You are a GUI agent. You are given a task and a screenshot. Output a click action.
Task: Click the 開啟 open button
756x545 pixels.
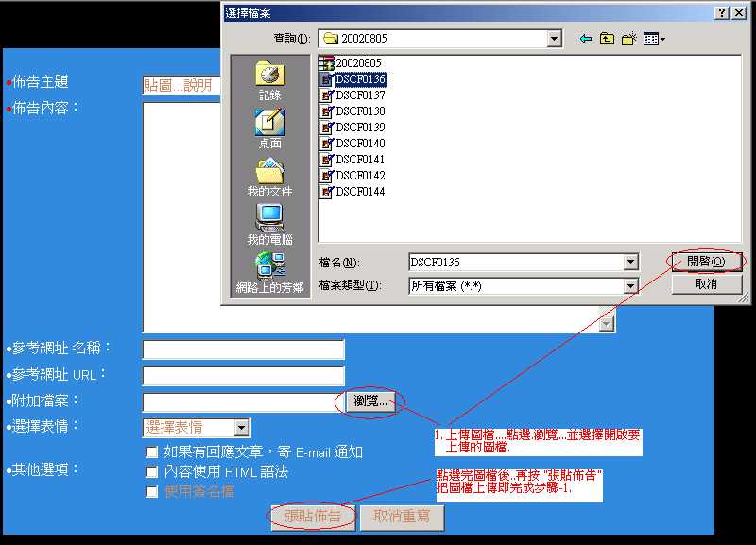(706, 262)
